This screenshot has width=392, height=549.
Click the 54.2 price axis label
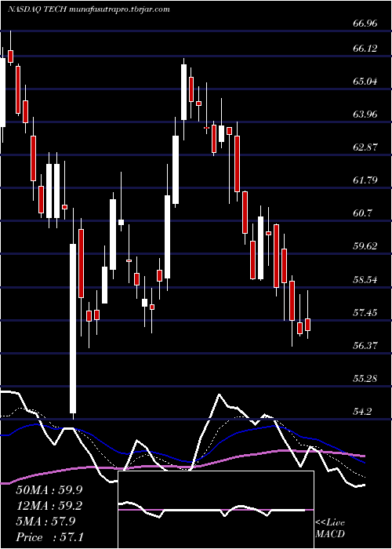click(363, 412)
